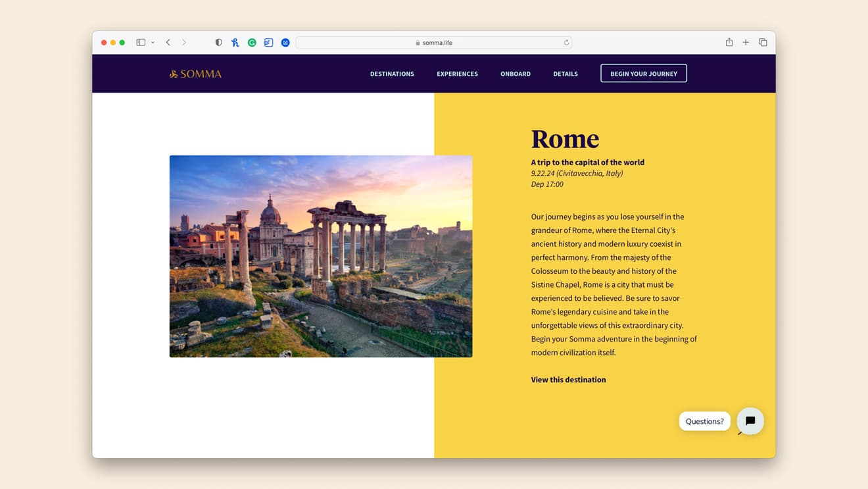Show the tab overview icon

pos(763,42)
